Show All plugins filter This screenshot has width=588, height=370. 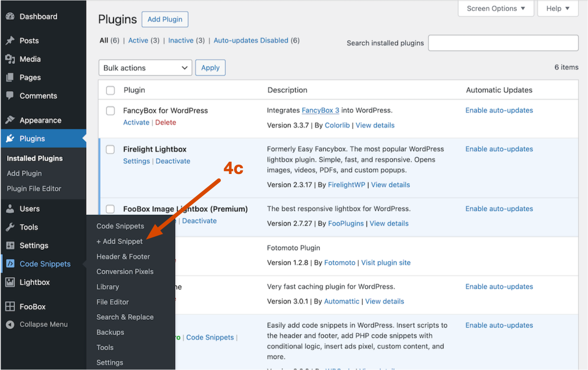tap(104, 41)
